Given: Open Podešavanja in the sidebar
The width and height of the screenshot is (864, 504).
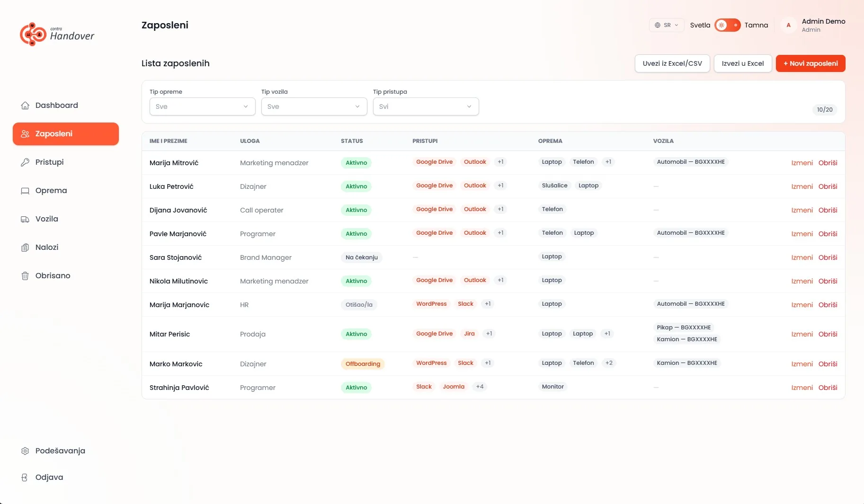Looking at the screenshot, I should [x=66, y=451].
